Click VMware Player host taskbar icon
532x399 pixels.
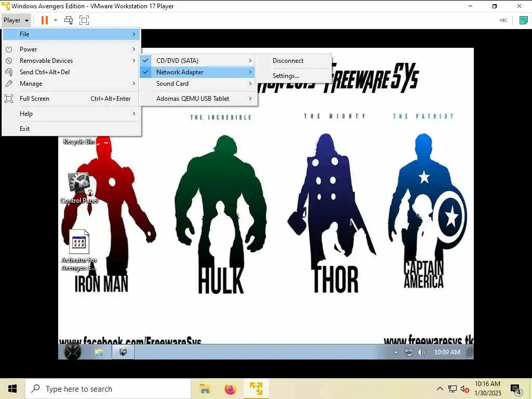pos(256,389)
